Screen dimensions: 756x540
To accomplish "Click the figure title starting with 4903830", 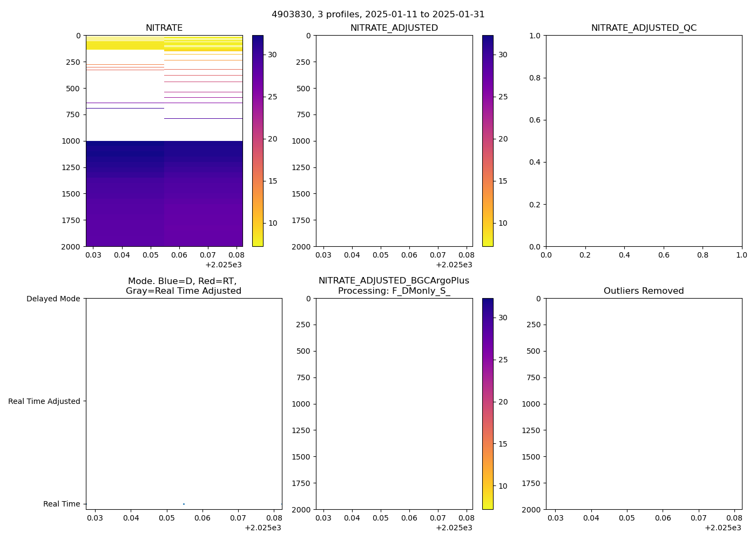I will [378, 15].
